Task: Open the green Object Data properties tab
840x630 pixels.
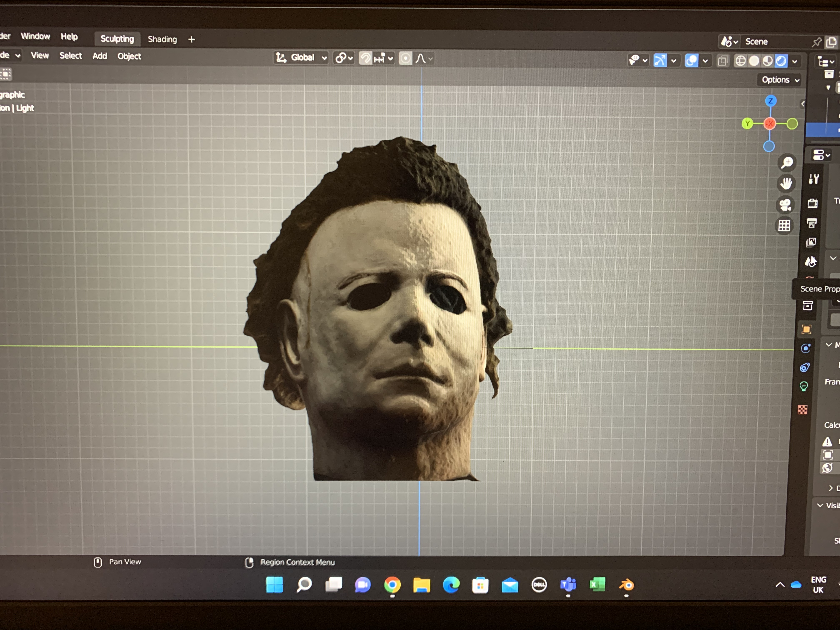Action: [804, 387]
